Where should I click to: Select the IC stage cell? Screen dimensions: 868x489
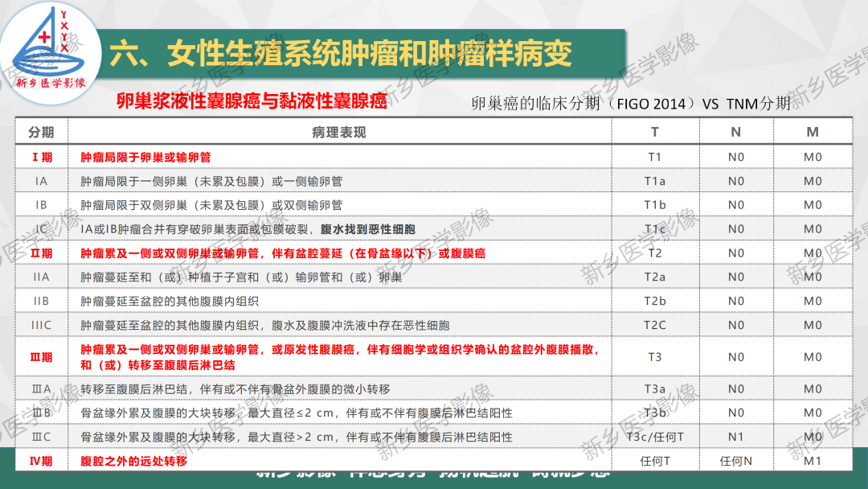coord(41,228)
